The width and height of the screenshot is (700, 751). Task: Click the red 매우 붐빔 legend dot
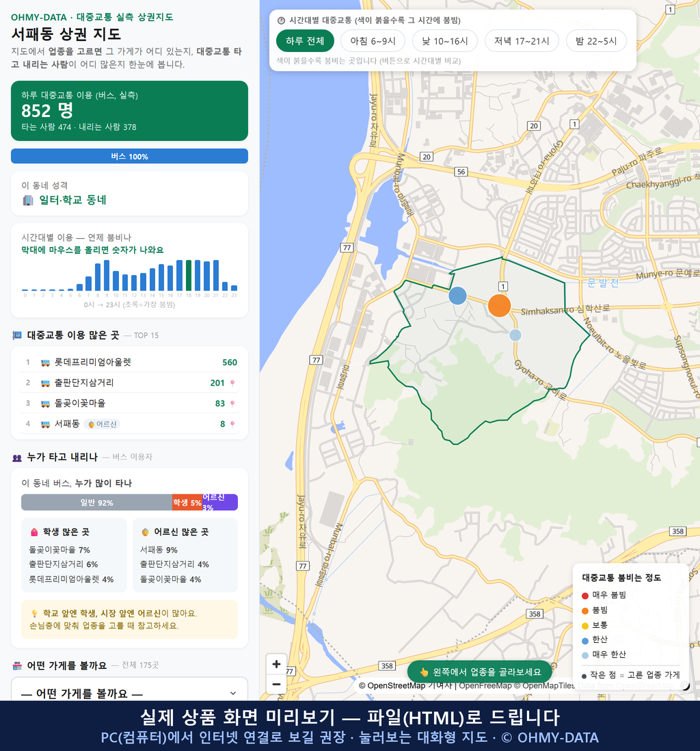585,596
